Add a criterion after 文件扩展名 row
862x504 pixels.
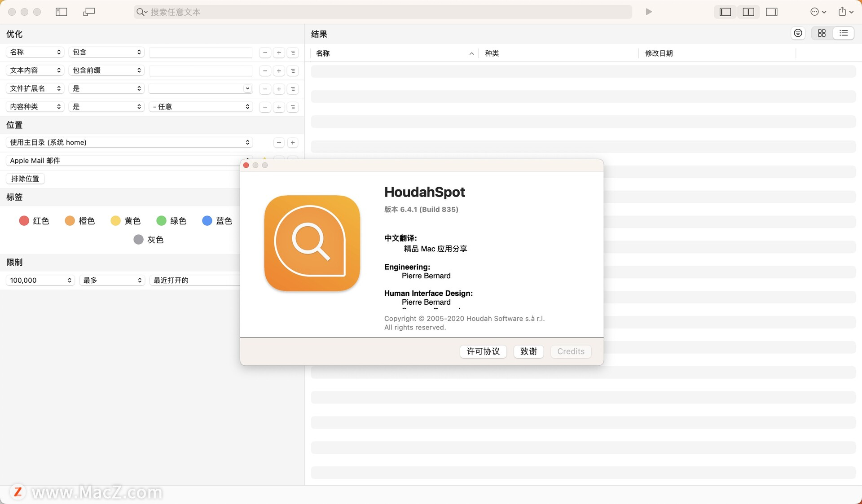point(279,89)
